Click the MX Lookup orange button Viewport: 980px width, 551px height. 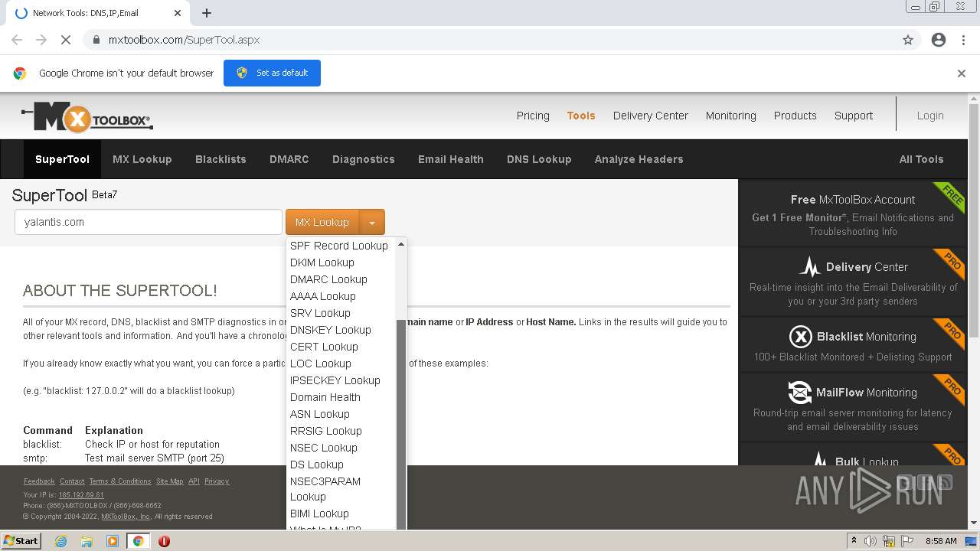[x=322, y=222]
